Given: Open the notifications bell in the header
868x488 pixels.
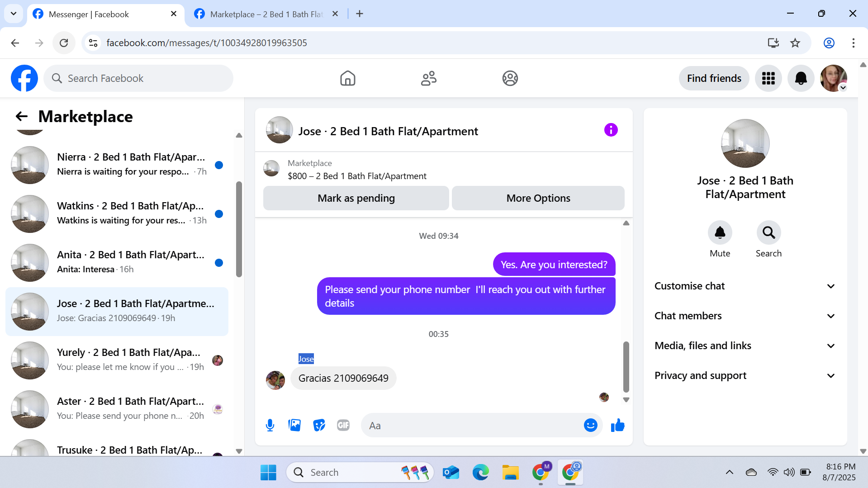Looking at the screenshot, I should (x=801, y=78).
